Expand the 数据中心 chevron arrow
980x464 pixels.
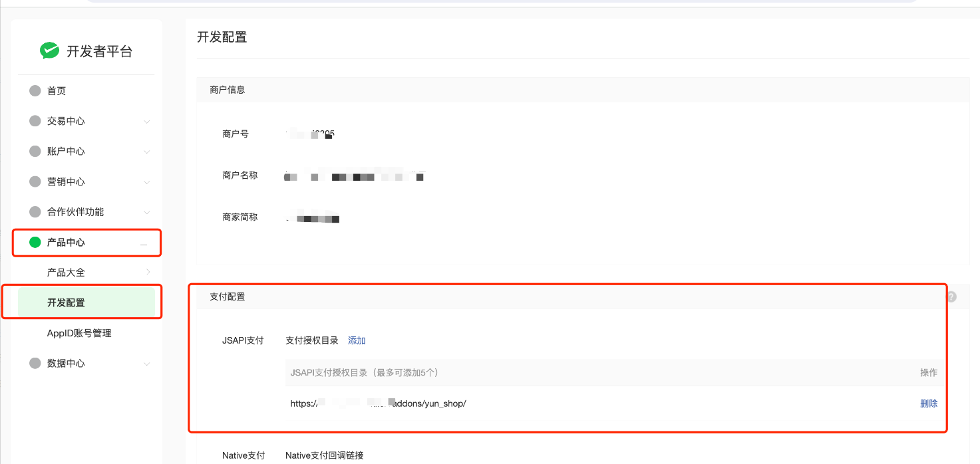147,364
